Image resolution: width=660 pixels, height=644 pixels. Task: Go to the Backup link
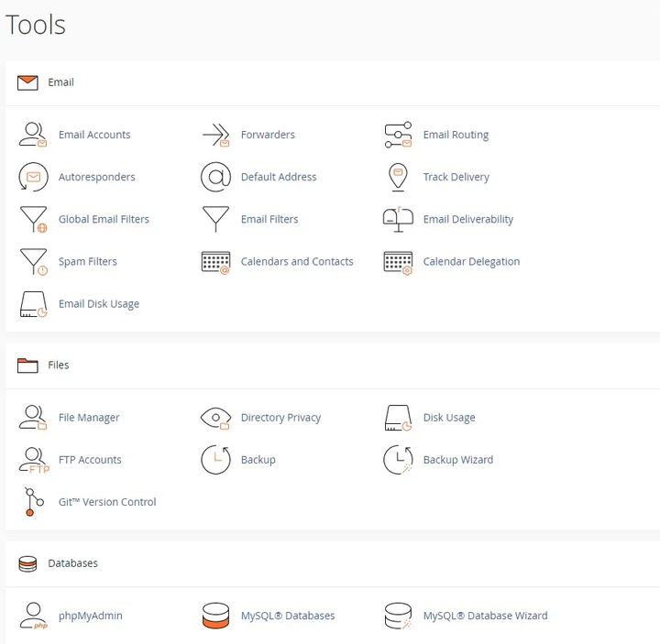[x=258, y=460]
